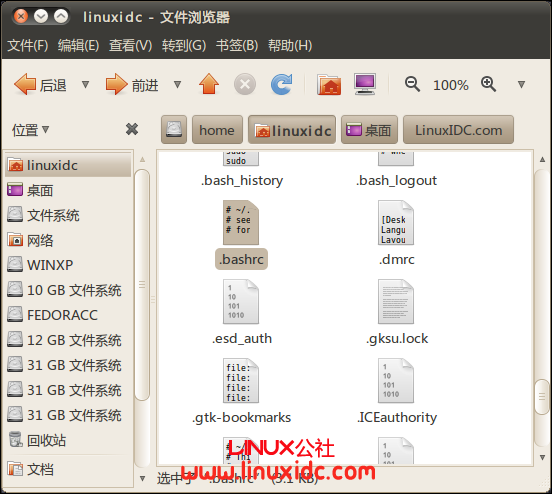Open the 转到(G) menu

pyautogui.click(x=184, y=45)
